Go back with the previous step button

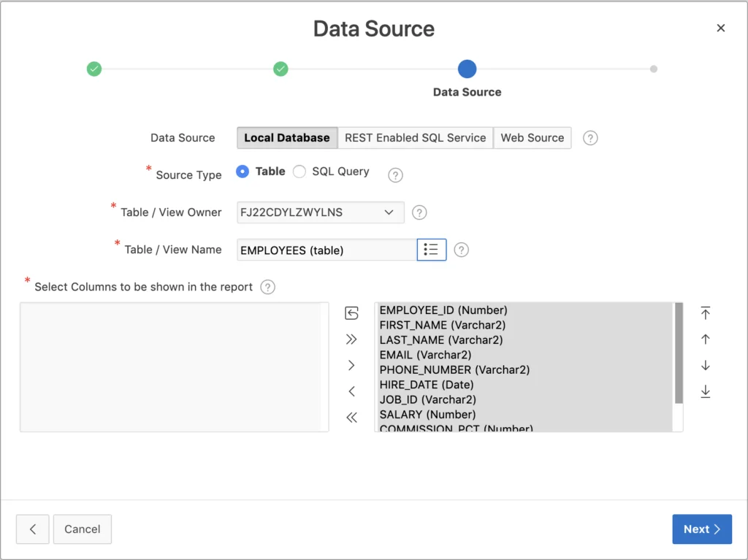(x=32, y=529)
